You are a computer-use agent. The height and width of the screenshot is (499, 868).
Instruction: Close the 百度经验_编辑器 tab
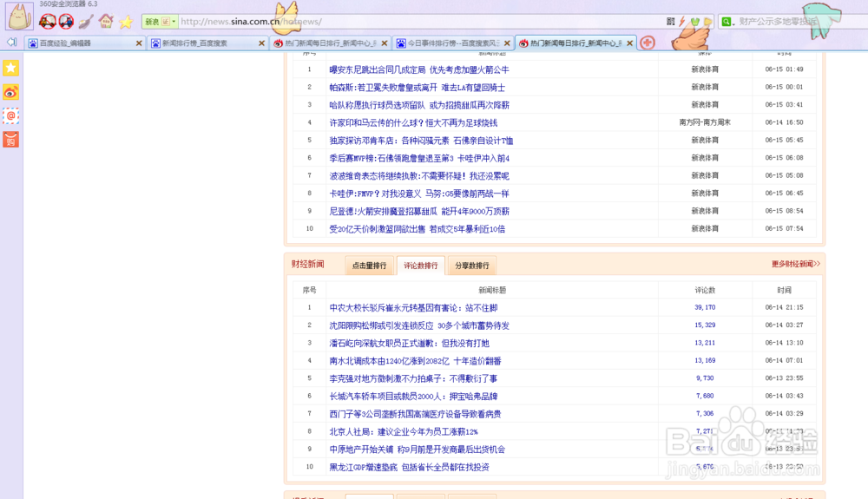click(139, 43)
